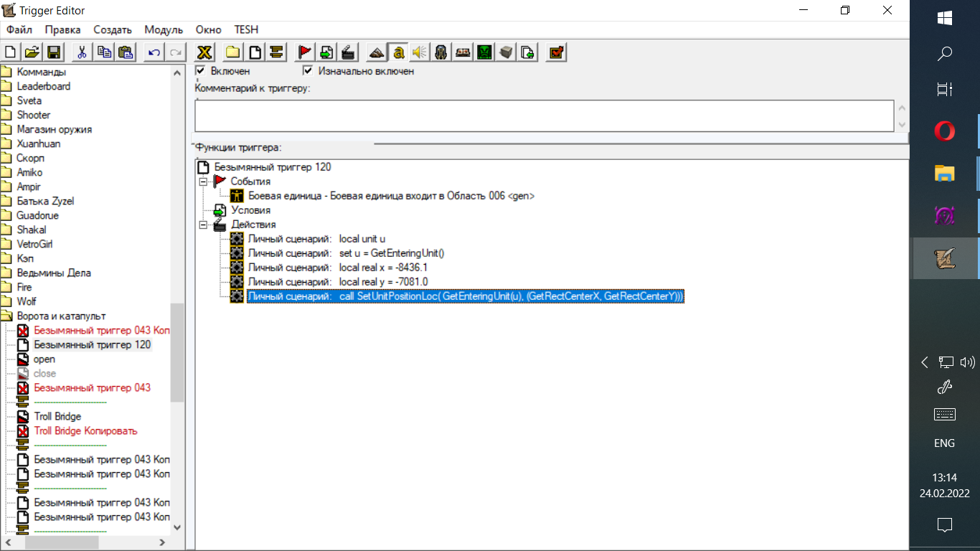Add a new event with the red flag icon
Viewport: 980px width, 551px height.
coord(305,52)
